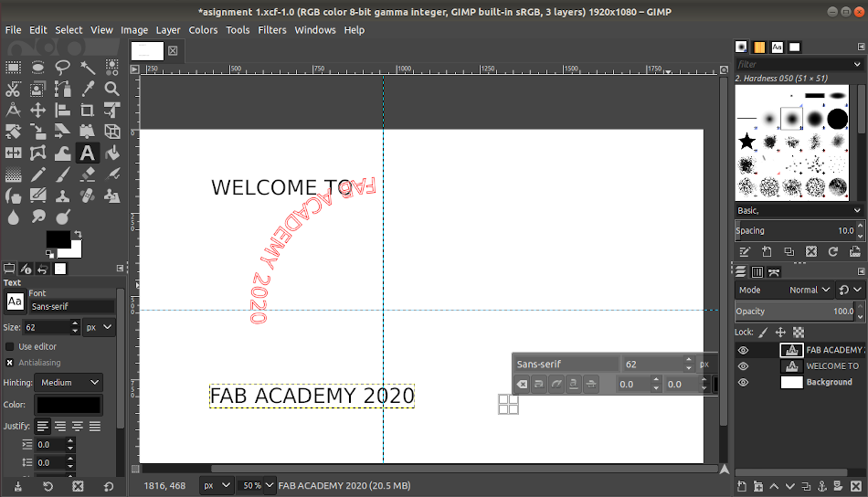This screenshot has height=497, width=868.
Task: Enable the Use editor checkbox
Action: (9, 346)
